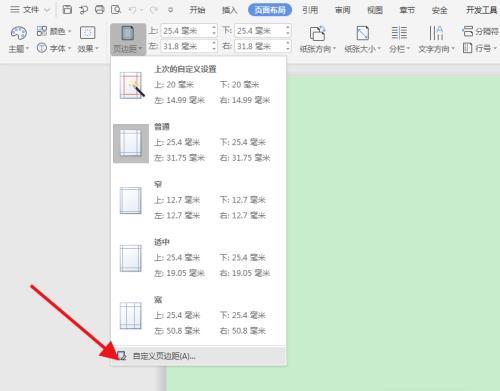This screenshot has height=391, width=500.
Task: Select the 宽 wide margin preset
Action: (198, 316)
